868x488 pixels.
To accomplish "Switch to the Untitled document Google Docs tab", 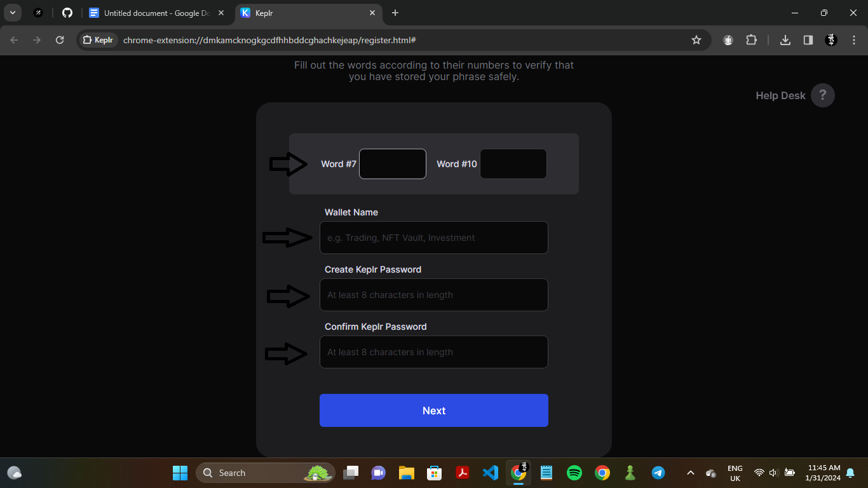I will tap(156, 13).
